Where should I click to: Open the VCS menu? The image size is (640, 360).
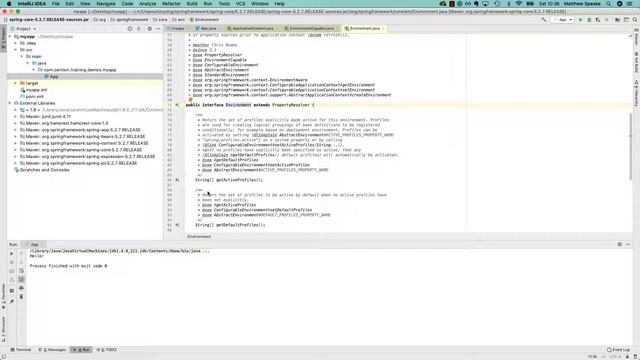point(240,4)
